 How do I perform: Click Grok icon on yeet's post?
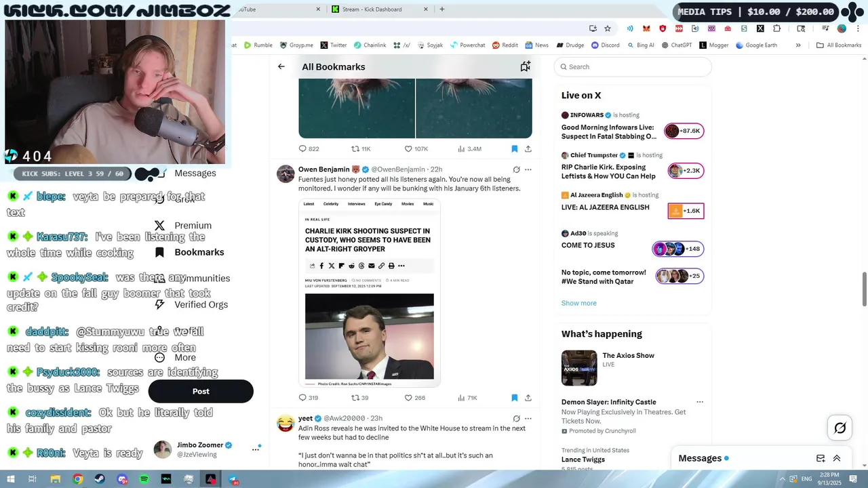(516, 418)
